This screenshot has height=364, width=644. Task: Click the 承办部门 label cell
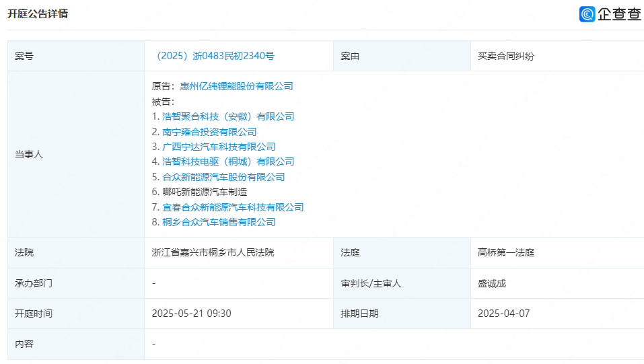[x=76, y=283]
